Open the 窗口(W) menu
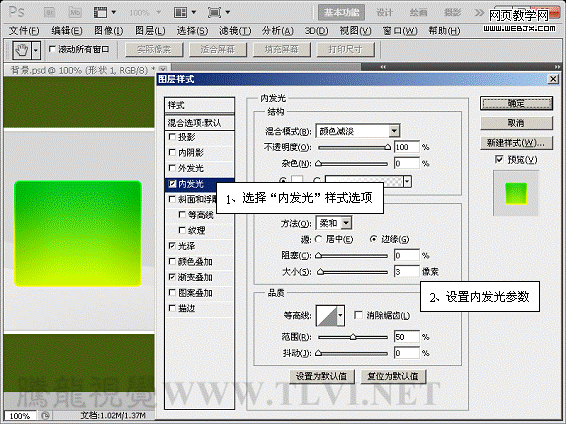This screenshot has height=424, width=566. coord(400,31)
